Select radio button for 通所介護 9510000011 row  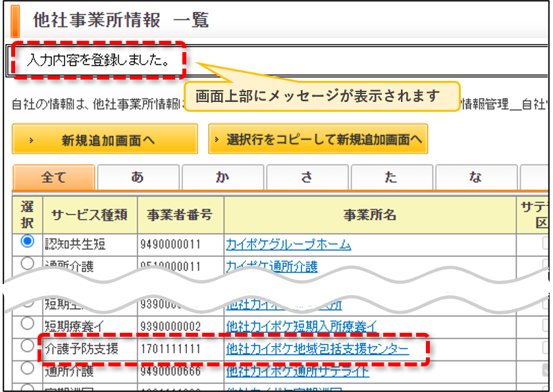click(27, 264)
